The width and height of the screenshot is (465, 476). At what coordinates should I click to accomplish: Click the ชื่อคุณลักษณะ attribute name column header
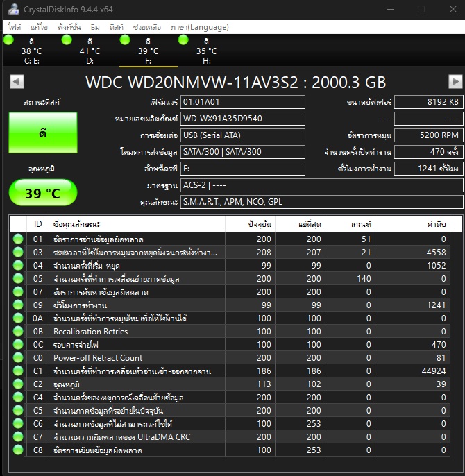[x=137, y=224]
